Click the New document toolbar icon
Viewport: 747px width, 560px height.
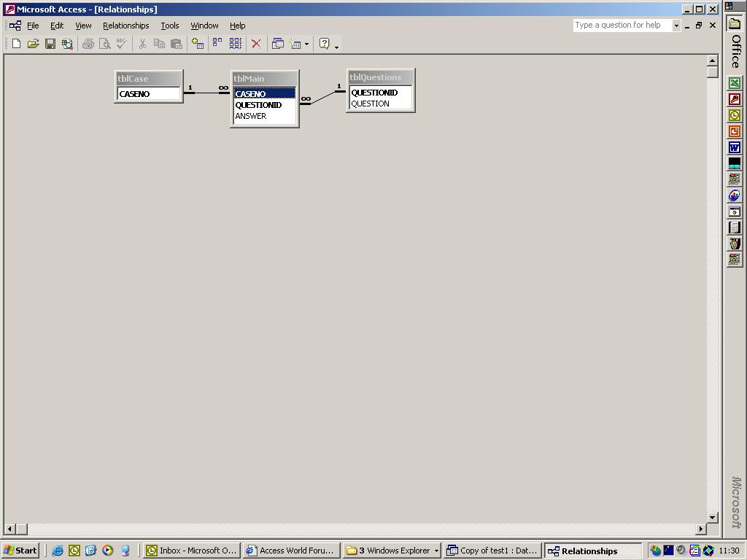point(16,44)
